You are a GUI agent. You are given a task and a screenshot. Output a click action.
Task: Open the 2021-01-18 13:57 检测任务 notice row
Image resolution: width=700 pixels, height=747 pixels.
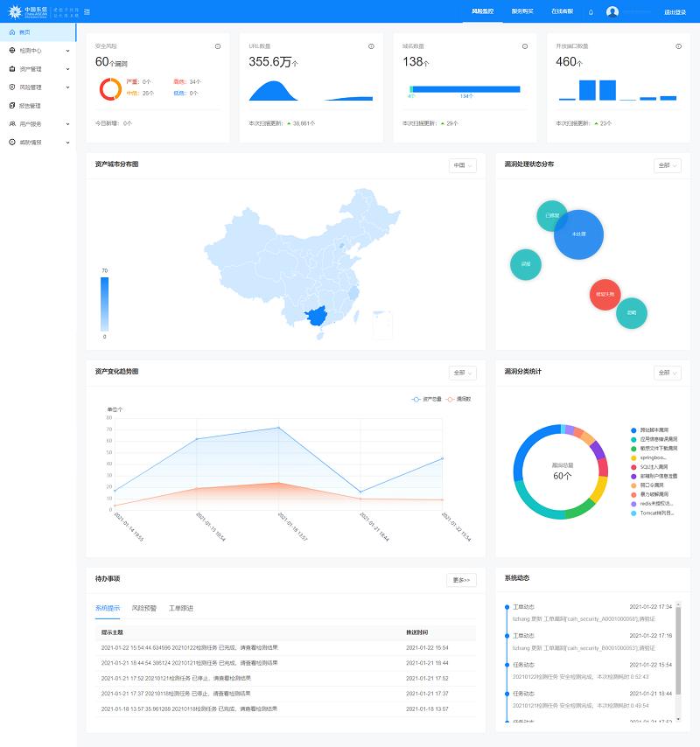(285, 709)
